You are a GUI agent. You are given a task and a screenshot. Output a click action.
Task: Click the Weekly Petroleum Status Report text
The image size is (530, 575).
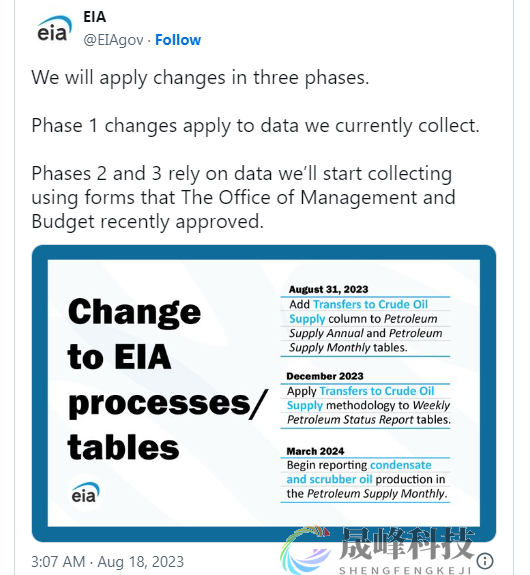(x=368, y=412)
